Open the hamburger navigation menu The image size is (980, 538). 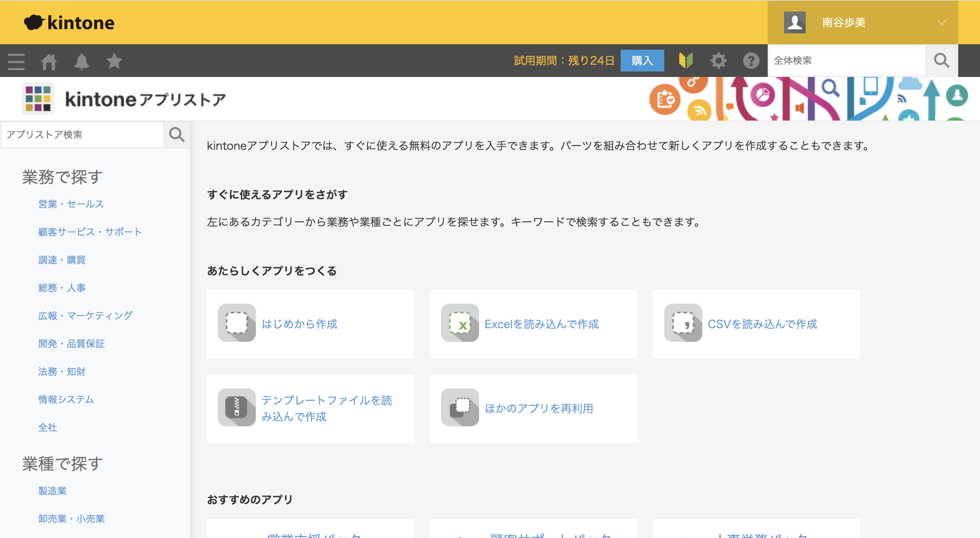click(16, 61)
